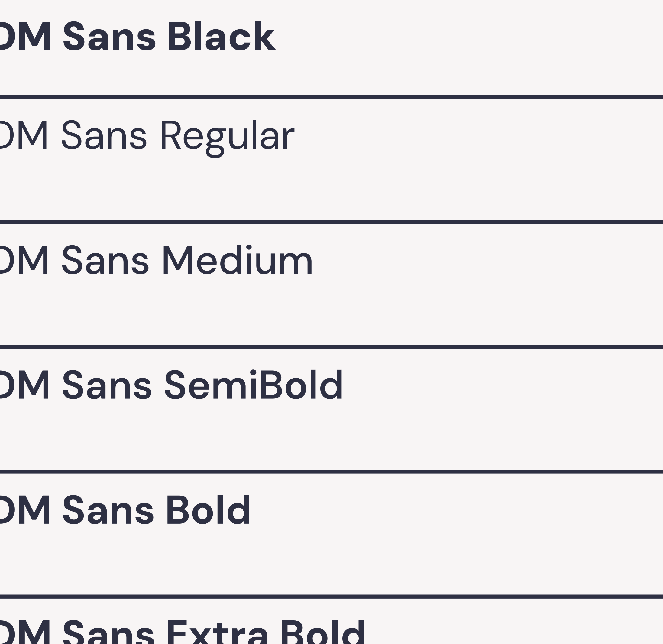Viewport: 663px width, 644px height.
Task: Click the word "Black" in the top row
Action: pos(222,37)
